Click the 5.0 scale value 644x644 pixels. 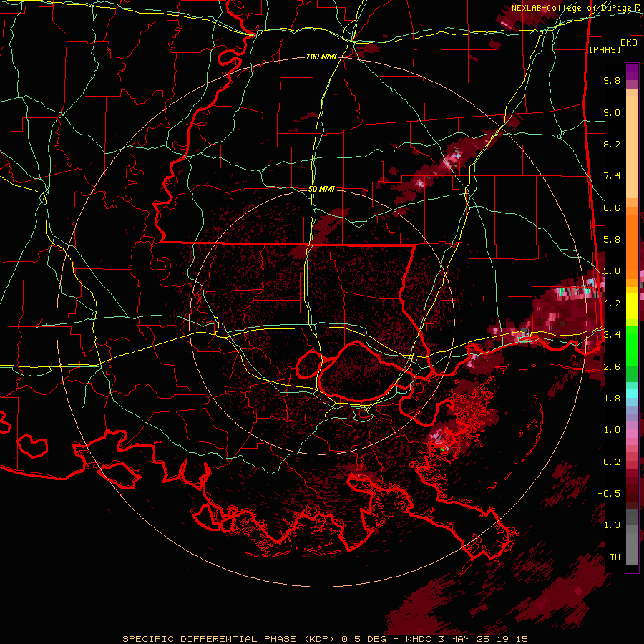tap(612, 271)
